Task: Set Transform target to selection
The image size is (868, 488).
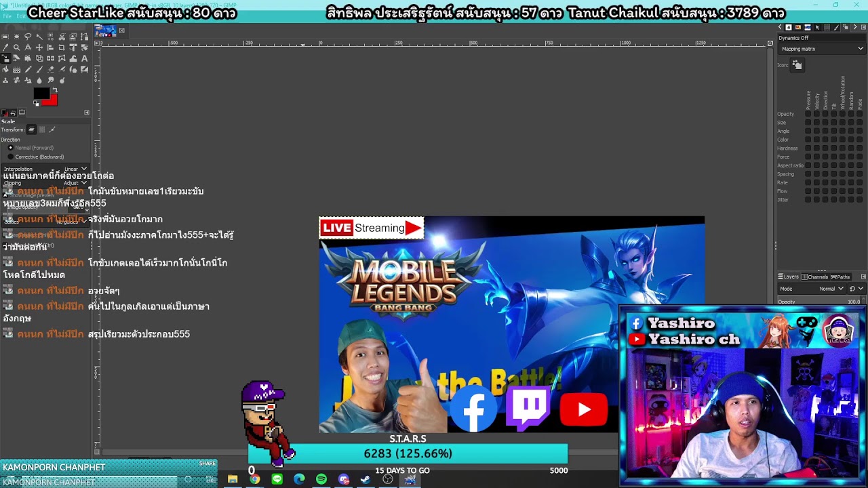Action: click(x=41, y=129)
